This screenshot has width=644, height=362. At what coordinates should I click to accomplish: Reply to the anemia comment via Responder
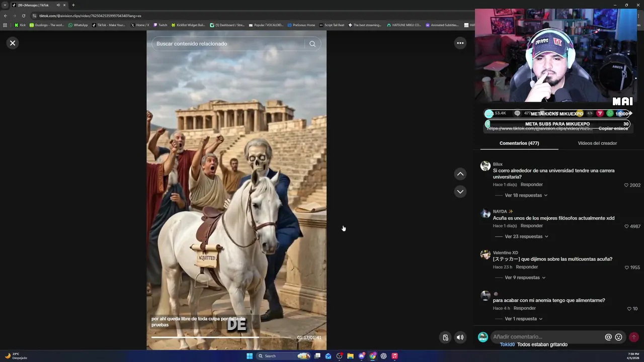[x=524, y=308]
